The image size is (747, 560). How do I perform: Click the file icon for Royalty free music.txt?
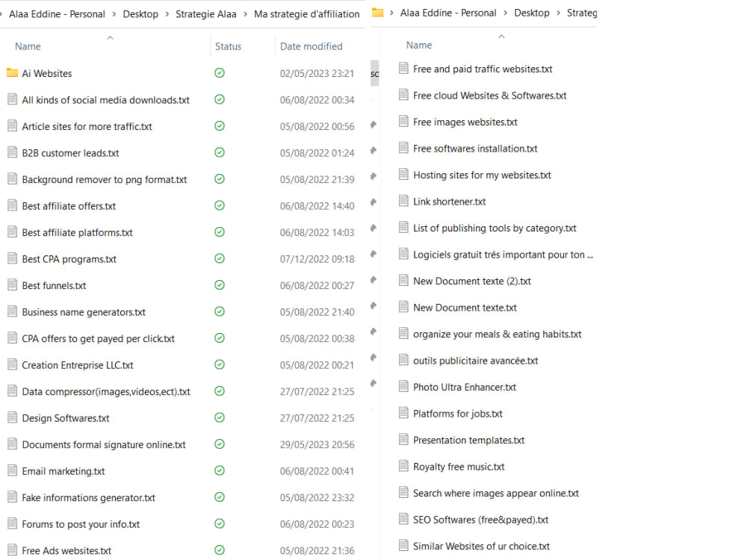[403, 466]
